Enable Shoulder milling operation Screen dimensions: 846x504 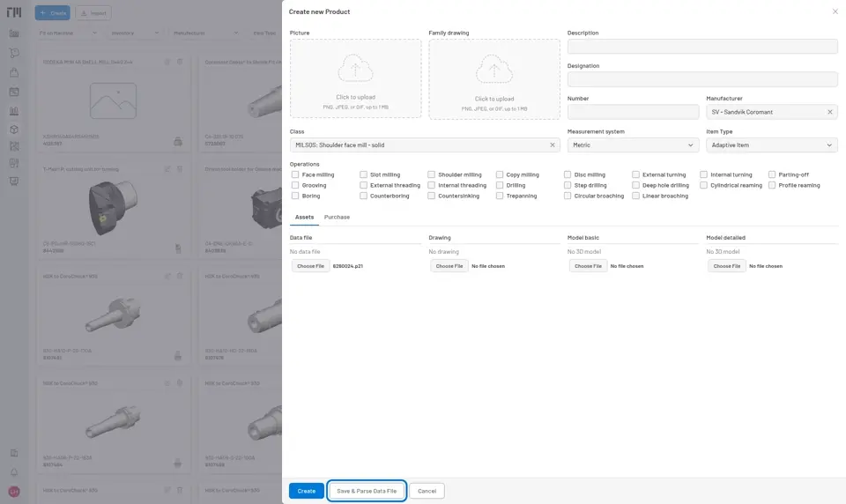(431, 174)
